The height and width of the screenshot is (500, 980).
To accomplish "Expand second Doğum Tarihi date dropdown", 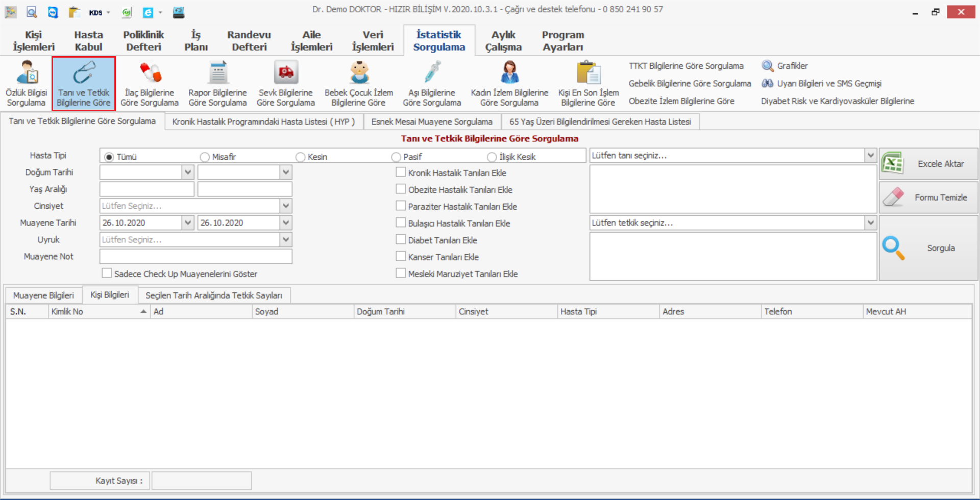I will [286, 172].
